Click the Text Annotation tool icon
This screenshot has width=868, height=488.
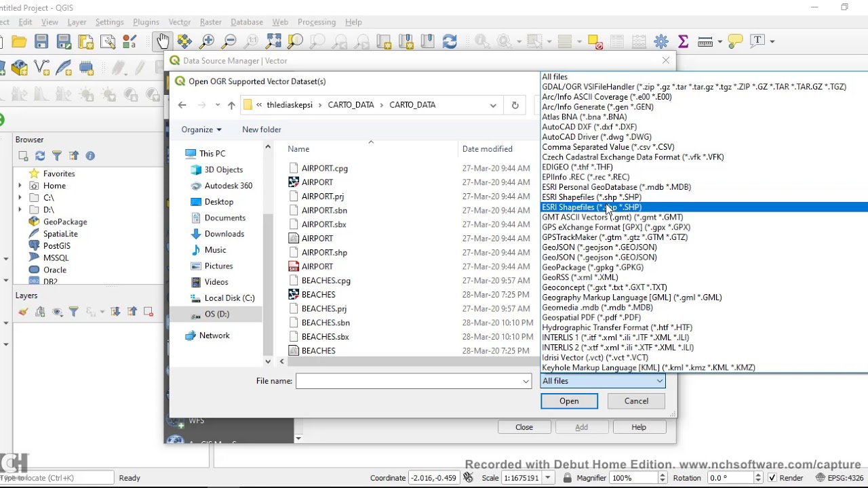(x=757, y=41)
